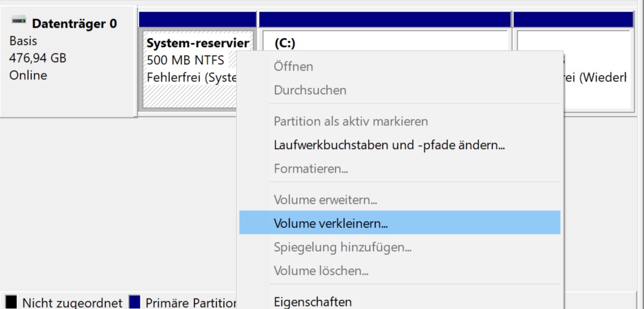This screenshot has height=309, width=644.
Task: Click Partition als aktiv markieren
Action: tap(351, 122)
